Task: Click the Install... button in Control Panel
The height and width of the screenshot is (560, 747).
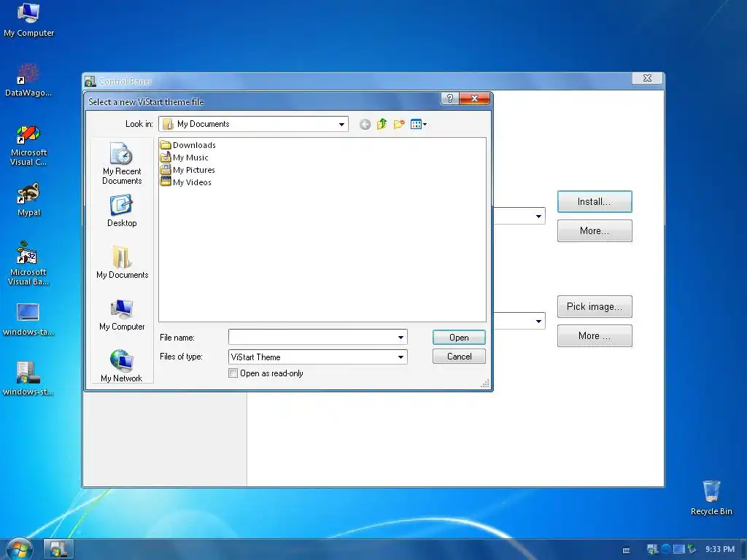Action: [595, 201]
